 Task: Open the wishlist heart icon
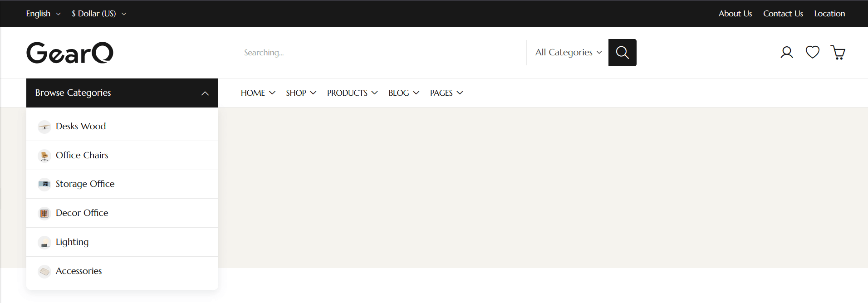click(812, 53)
